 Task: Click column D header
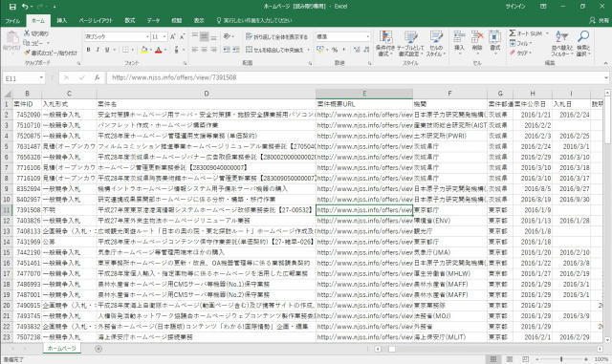coord(207,94)
